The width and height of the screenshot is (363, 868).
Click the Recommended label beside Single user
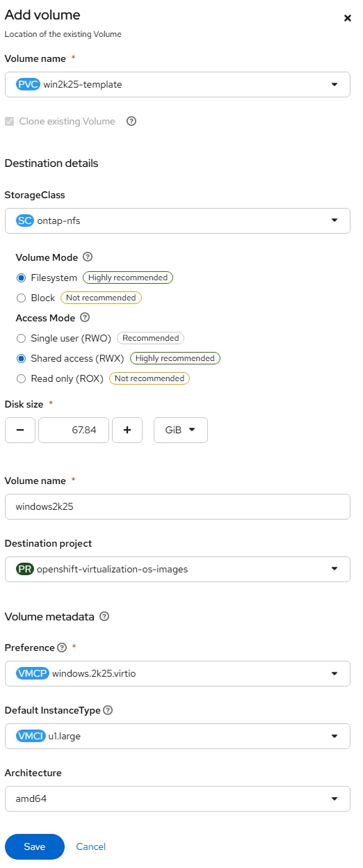click(x=150, y=338)
